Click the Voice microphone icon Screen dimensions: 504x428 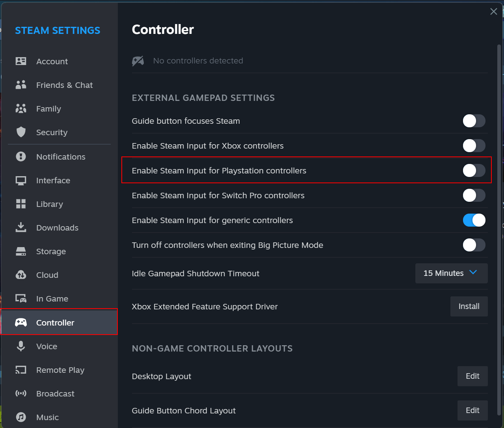pyautogui.click(x=21, y=346)
